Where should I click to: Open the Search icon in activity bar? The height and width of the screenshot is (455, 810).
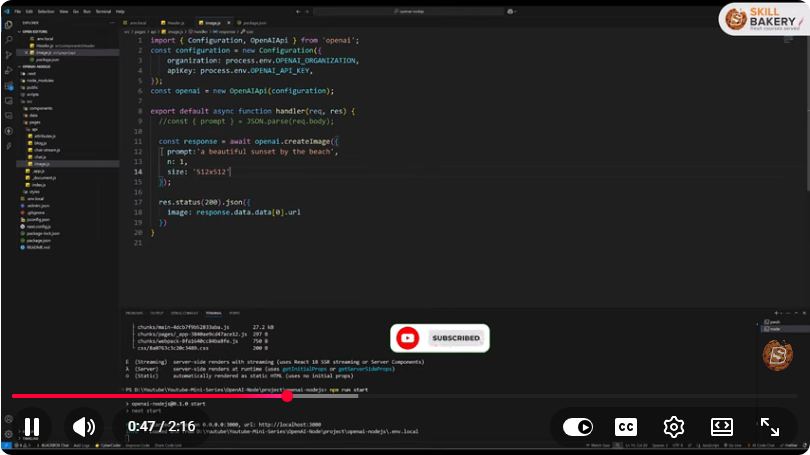[x=9, y=39]
